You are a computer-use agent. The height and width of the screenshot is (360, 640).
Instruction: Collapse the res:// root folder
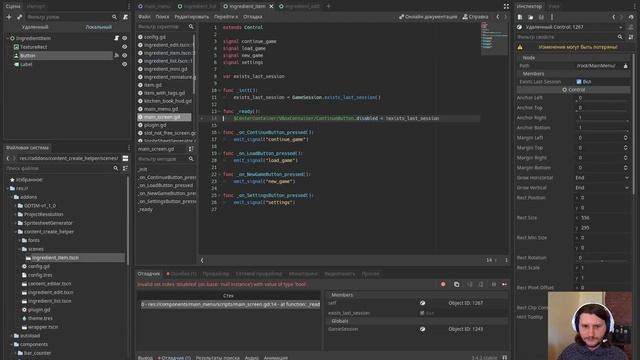(x=8, y=188)
